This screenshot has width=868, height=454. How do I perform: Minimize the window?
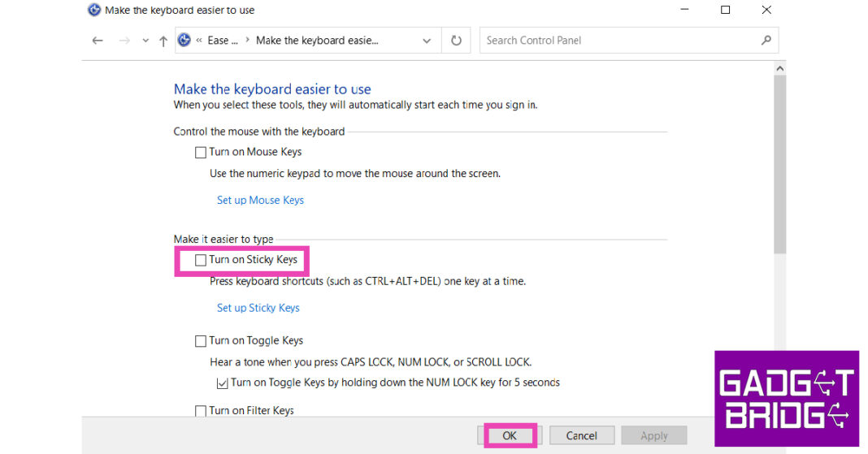pyautogui.click(x=685, y=10)
